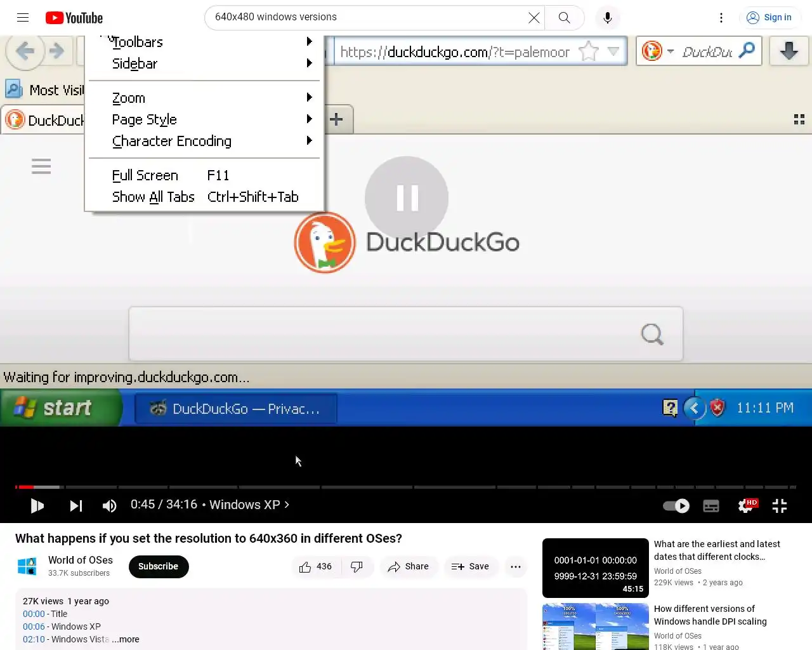Expand description with ...more
The height and width of the screenshot is (650, 812).
(126, 639)
